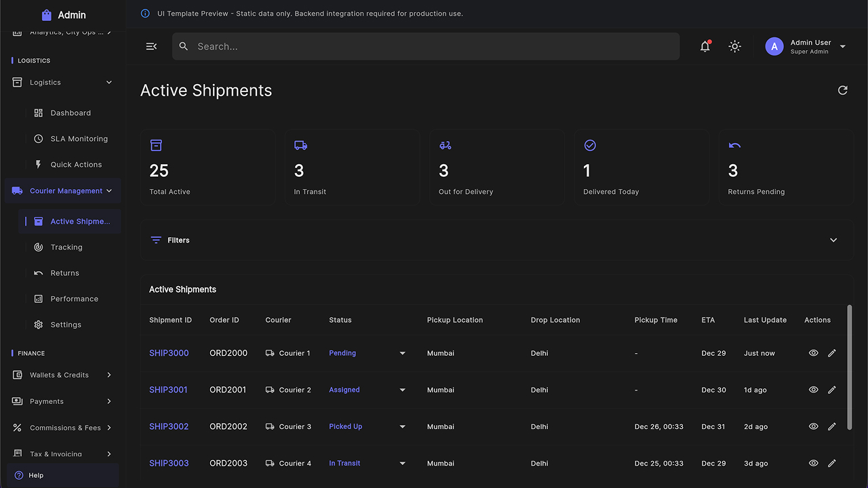Click the Admin User avatar
The image size is (868, 488).
(x=774, y=46)
